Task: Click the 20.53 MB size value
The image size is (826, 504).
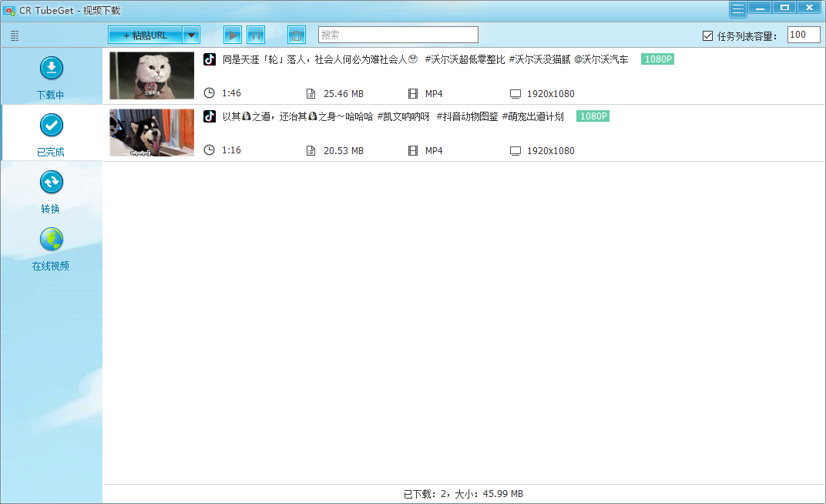Action: pyautogui.click(x=344, y=150)
